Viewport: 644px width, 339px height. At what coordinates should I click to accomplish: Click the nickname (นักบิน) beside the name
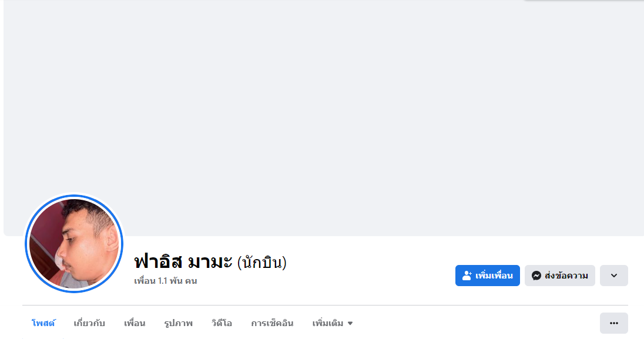click(261, 262)
